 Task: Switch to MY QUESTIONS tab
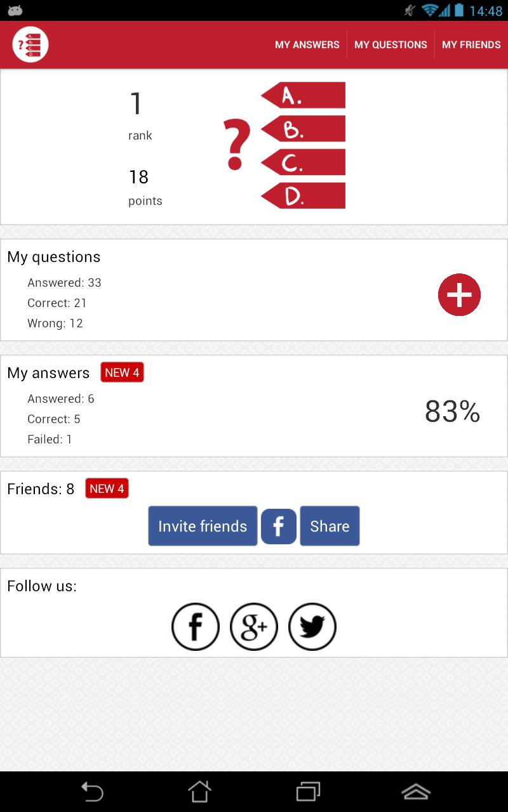[391, 45]
